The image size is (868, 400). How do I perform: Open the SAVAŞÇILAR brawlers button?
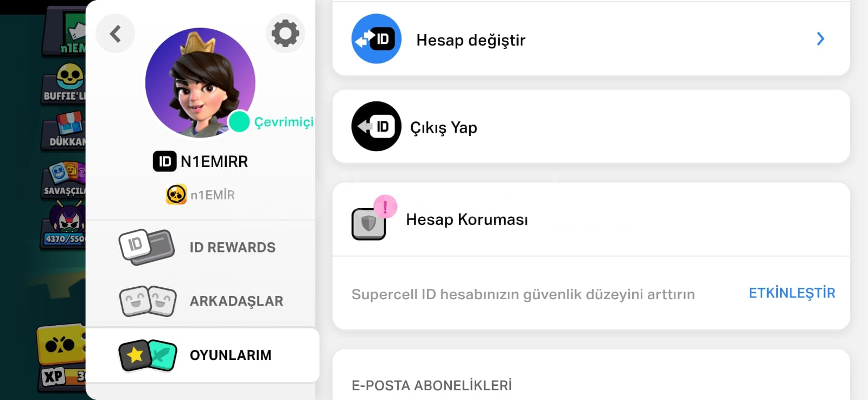(x=64, y=179)
